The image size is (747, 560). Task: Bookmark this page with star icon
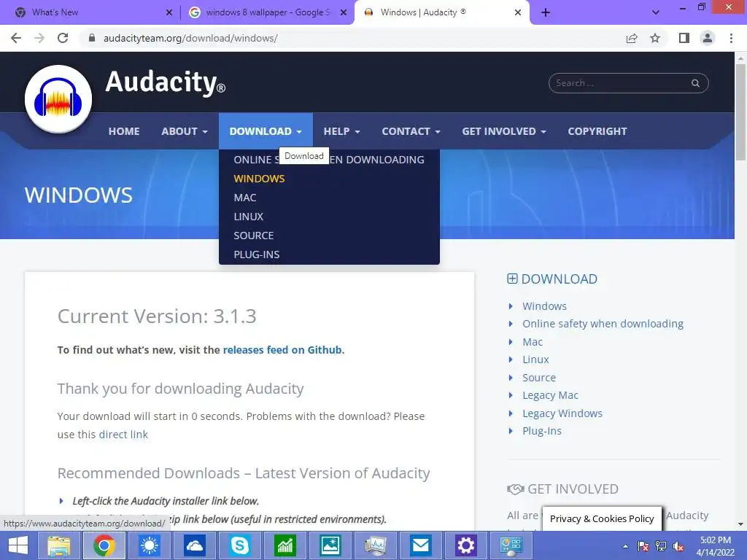click(655, 38)
